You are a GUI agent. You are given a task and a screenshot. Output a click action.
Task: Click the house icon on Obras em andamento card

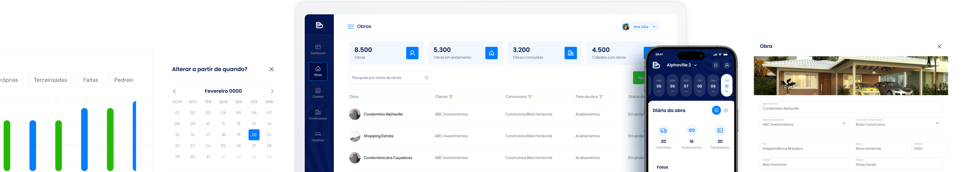[491, 53]
